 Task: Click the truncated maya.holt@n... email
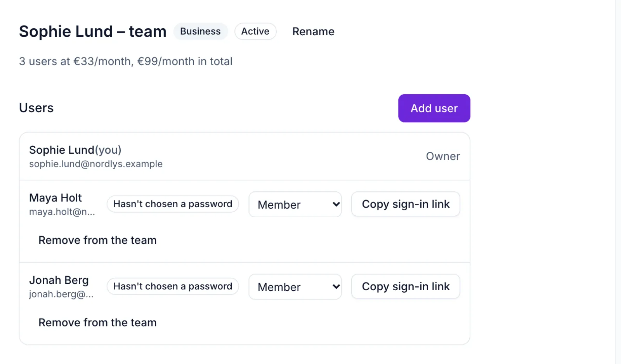click(x=62, y=212)
